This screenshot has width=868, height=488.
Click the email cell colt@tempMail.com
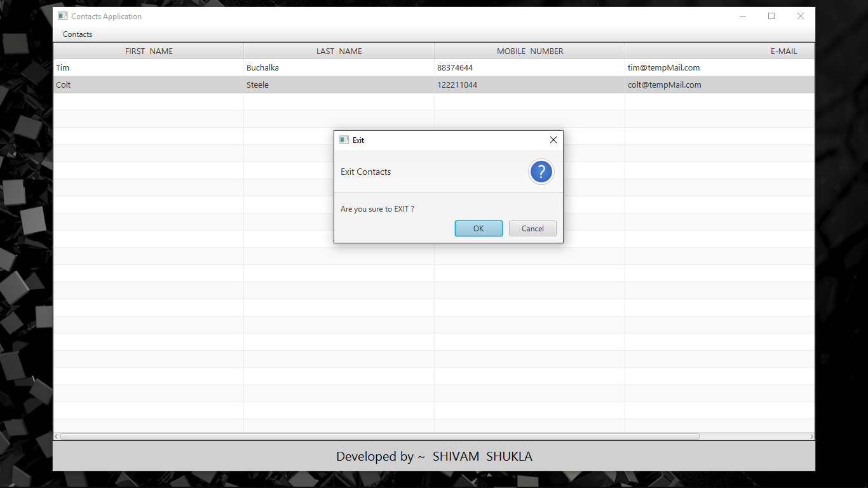665,85
